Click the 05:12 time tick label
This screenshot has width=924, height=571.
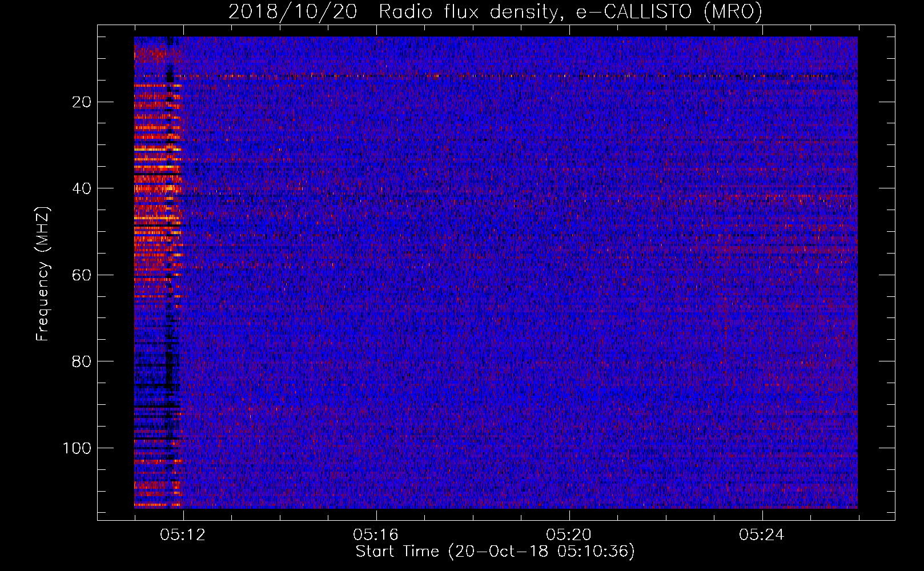tap(183, 535)
